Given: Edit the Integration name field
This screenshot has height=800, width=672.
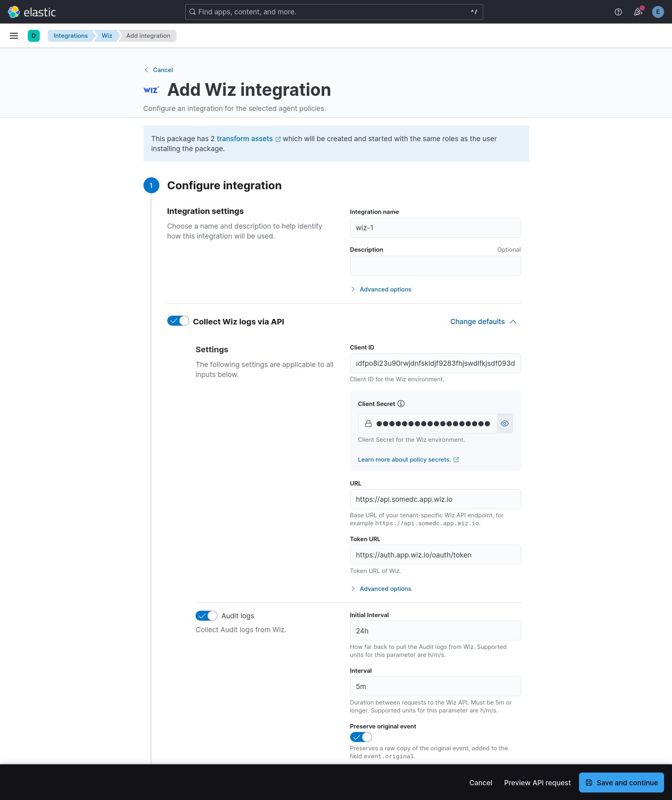Looking at the screenshot, I should [x=435, y=228].
